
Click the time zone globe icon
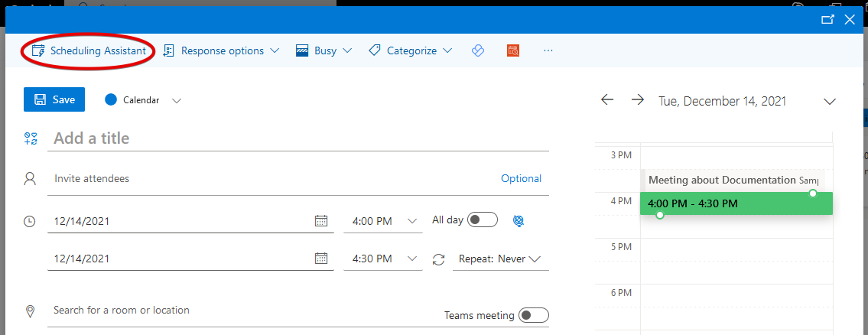[x=519, y=220]
